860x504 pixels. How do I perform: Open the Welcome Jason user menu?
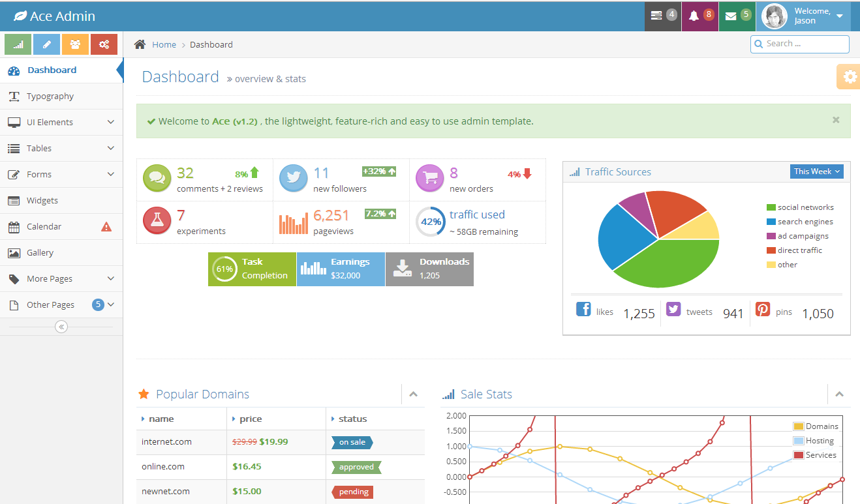pos(803,16)
